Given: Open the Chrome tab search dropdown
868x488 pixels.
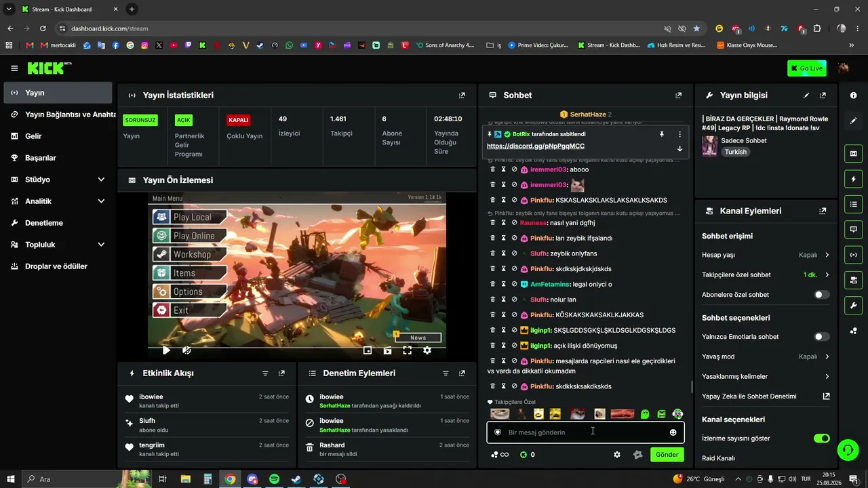Looking at the screenshot, I should 9,9.
